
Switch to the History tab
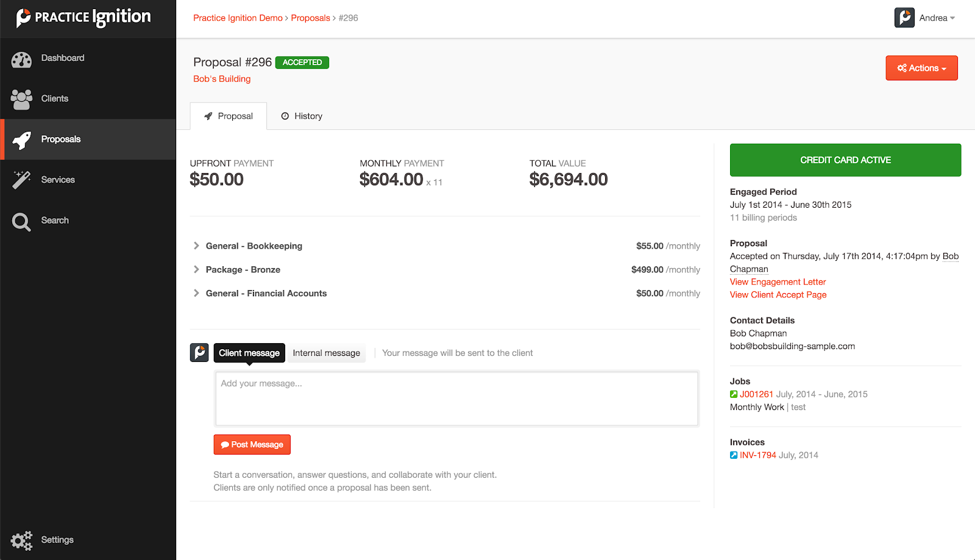click(302, 116)
